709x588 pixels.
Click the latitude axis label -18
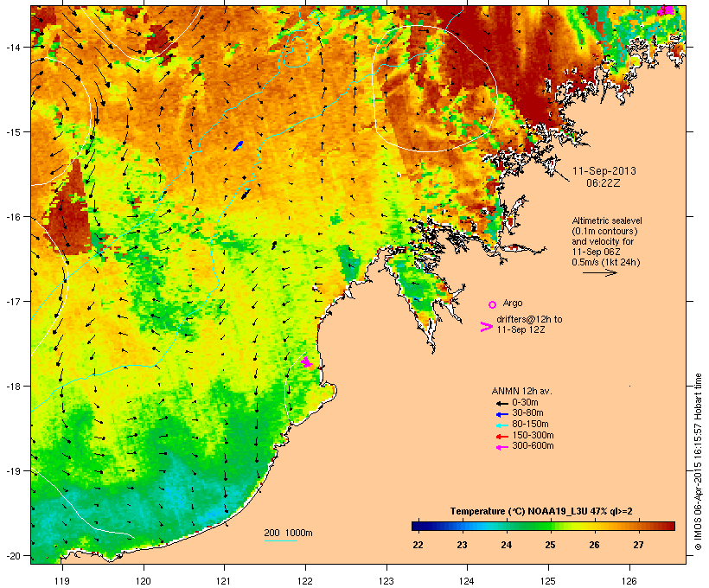13,387
